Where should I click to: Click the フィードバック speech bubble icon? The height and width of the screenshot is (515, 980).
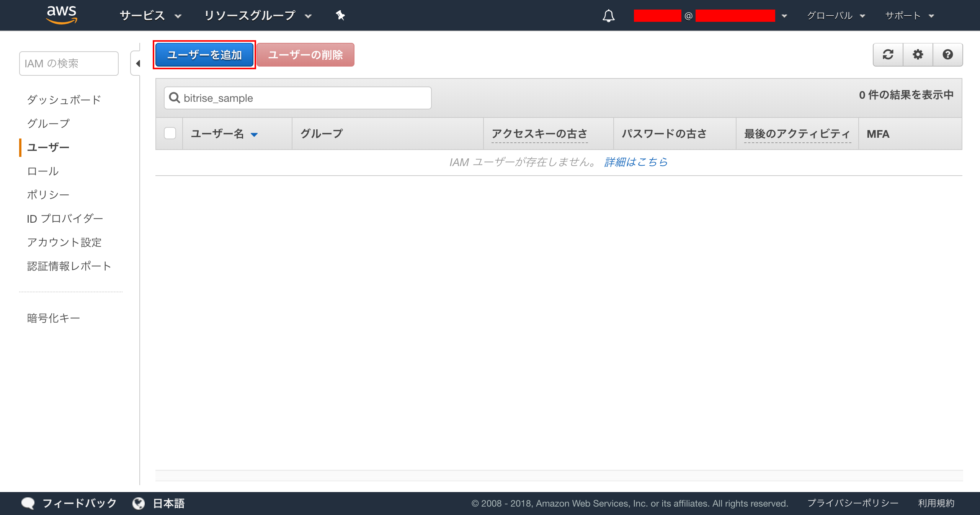click(28, 503)
